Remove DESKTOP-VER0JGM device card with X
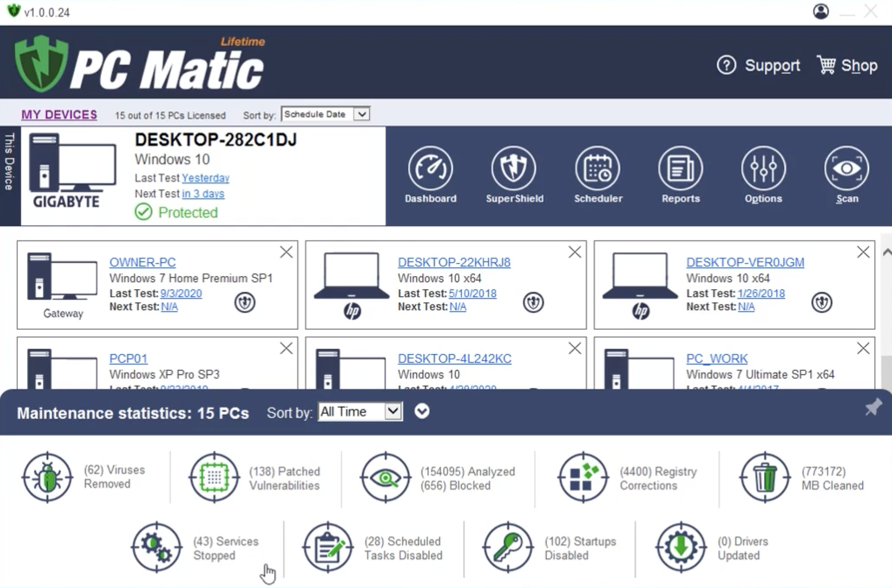 pyautogui.click(x=863, y=252)
